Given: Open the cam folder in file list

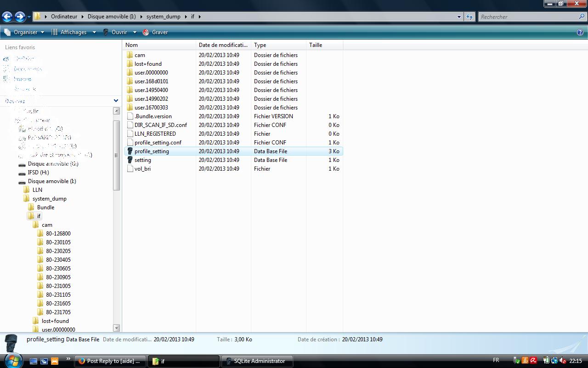Looking at the screenshot, I should coord(140,55).
